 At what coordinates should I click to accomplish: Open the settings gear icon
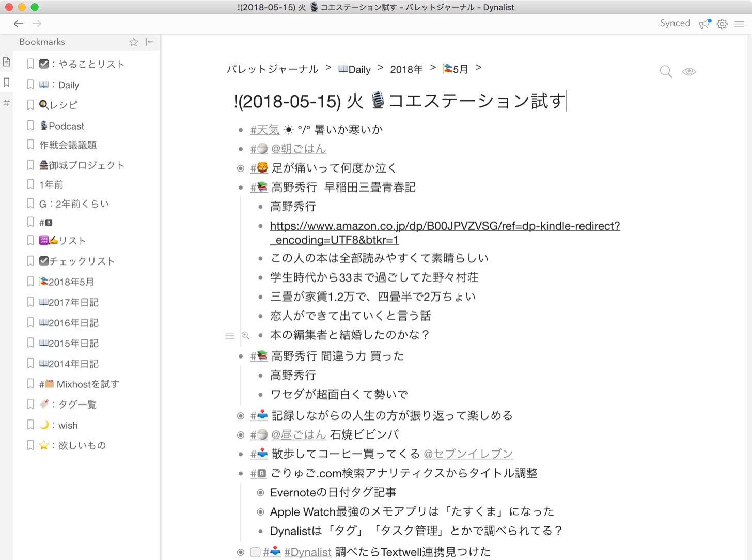pyautogui.click(x=722, y=24)
